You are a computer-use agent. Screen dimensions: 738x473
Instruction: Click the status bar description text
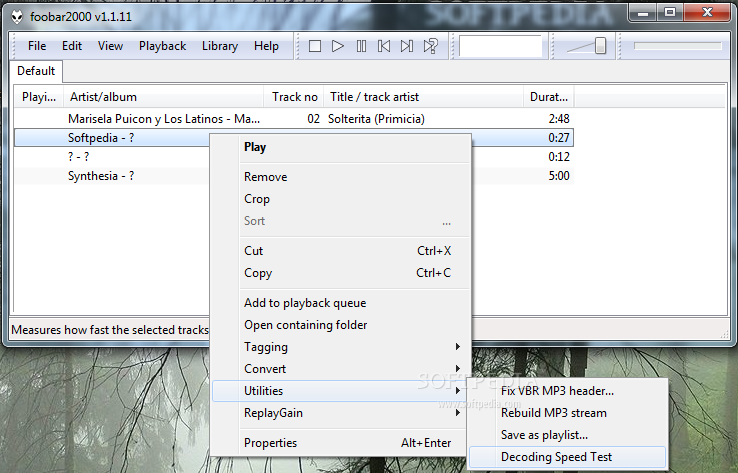(110, 330)
